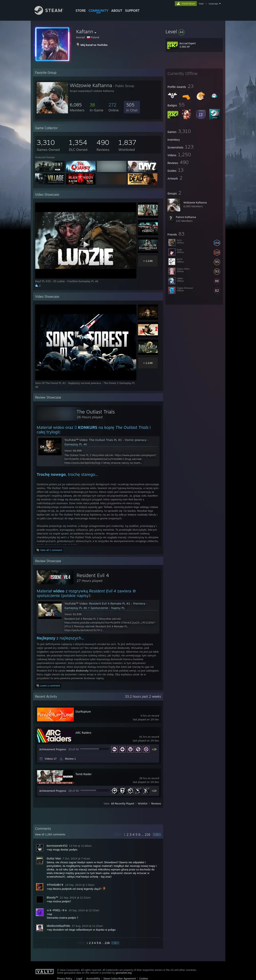Open the fourth profile award icon
256x980 pixels.
coord(214,95)
